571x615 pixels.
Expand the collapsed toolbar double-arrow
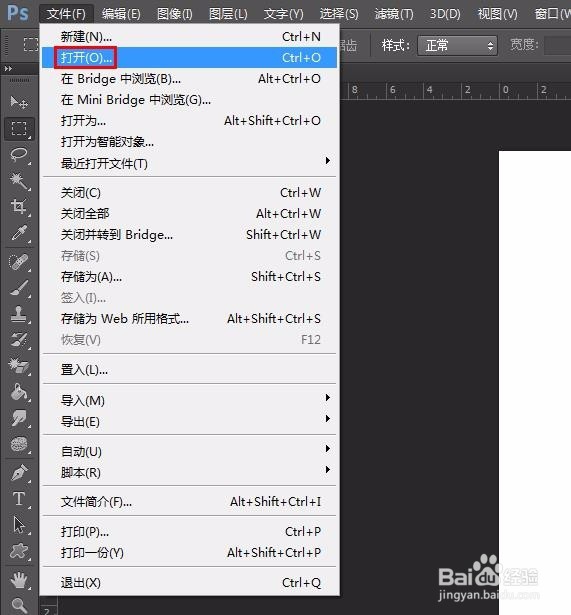8,69
